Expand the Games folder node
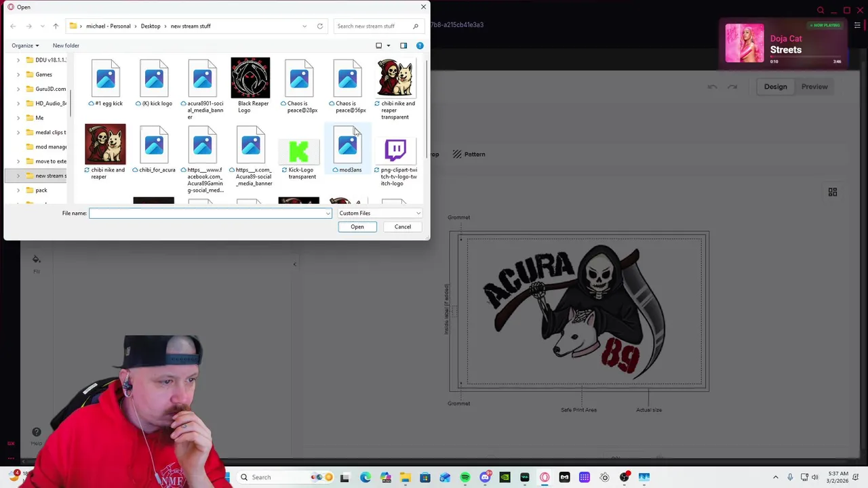868x488 pixels. pyautogui.click(x=18, y=75)
